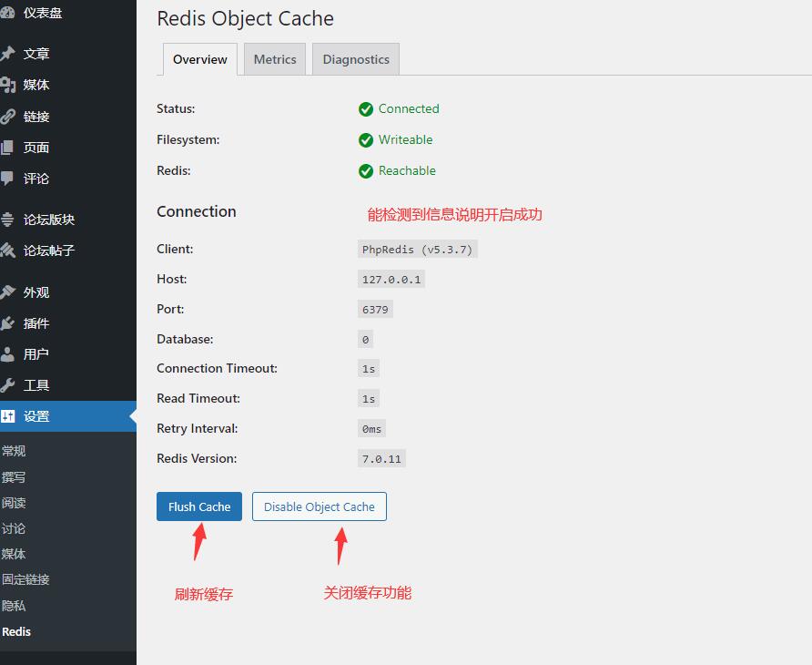Click the plug icon for 插件
This screenshot has width=812, height=665.
click(x=7, y=323)
